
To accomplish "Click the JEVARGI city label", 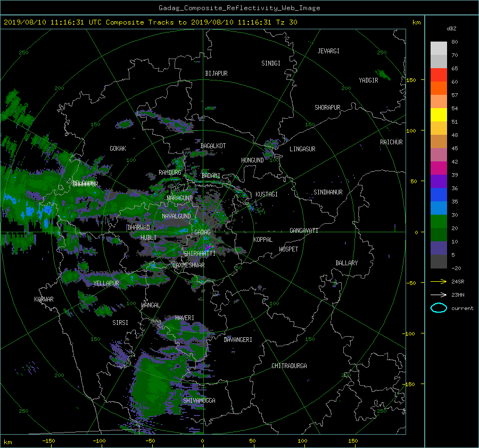I will (328, 51).
